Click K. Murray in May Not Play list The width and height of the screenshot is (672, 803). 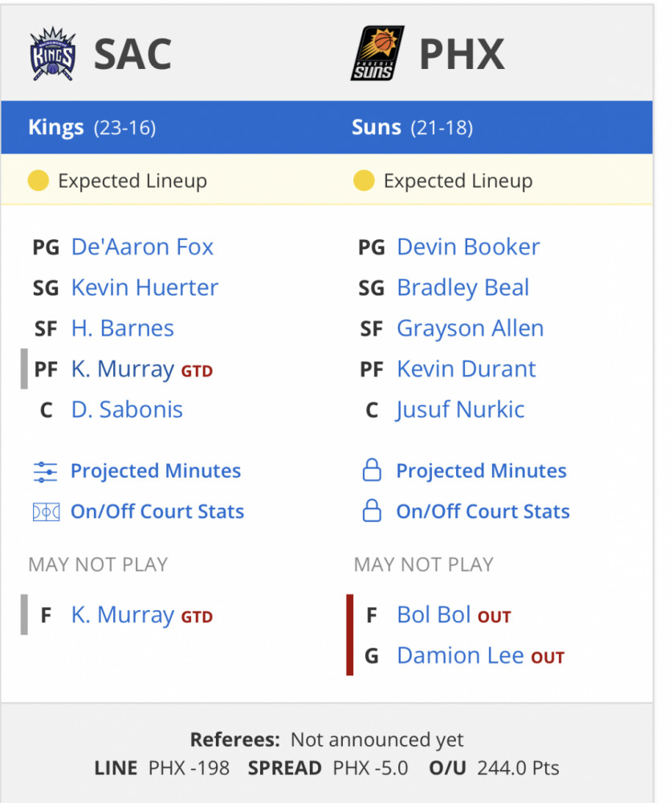(x=123, y=614)
